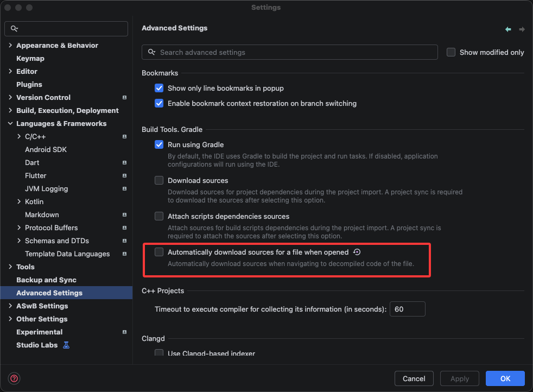This screenshot has width=533, height=392.
Task: Click the reset icon next to Automatically download sources
Action: pos(357,252)
